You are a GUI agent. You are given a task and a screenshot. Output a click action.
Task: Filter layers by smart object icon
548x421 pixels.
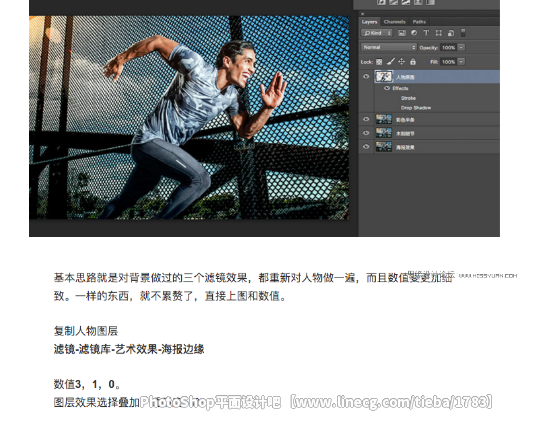coord(451,33)
